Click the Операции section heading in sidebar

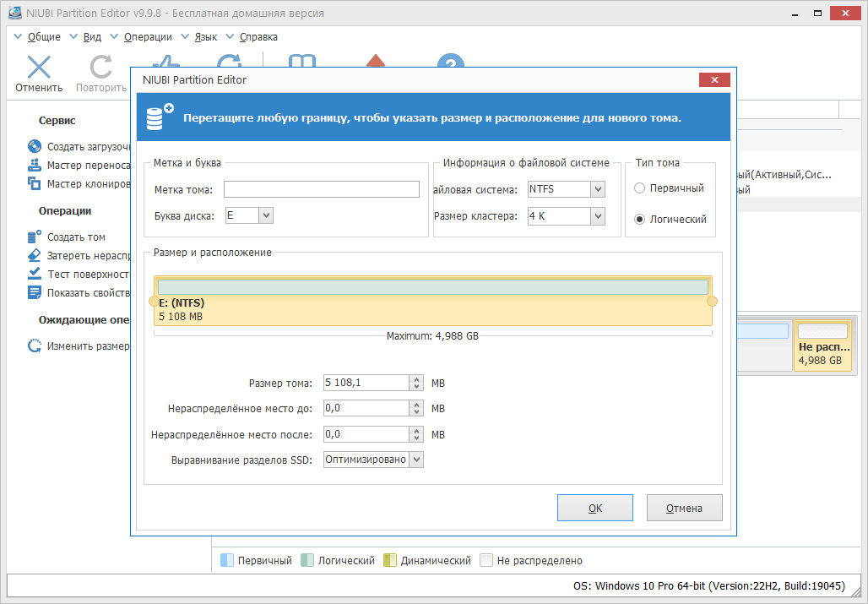click(65, 211)
